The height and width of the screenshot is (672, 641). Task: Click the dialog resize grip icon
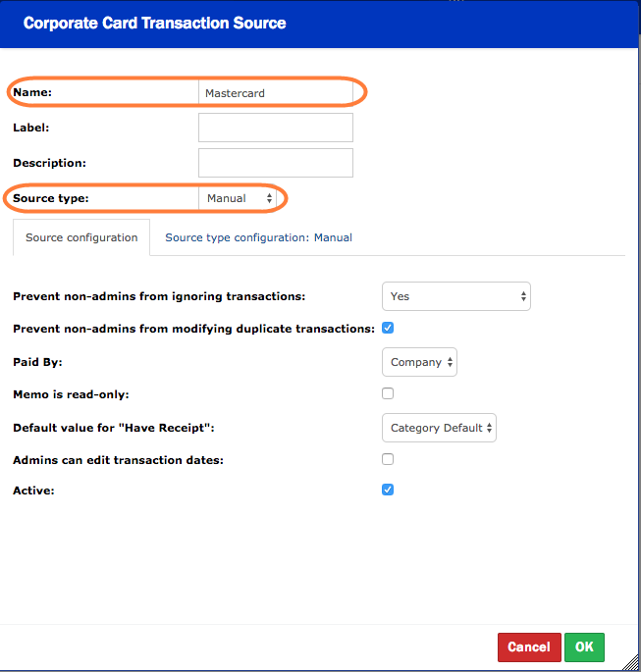pyautogui.click(x=631, y=662)
